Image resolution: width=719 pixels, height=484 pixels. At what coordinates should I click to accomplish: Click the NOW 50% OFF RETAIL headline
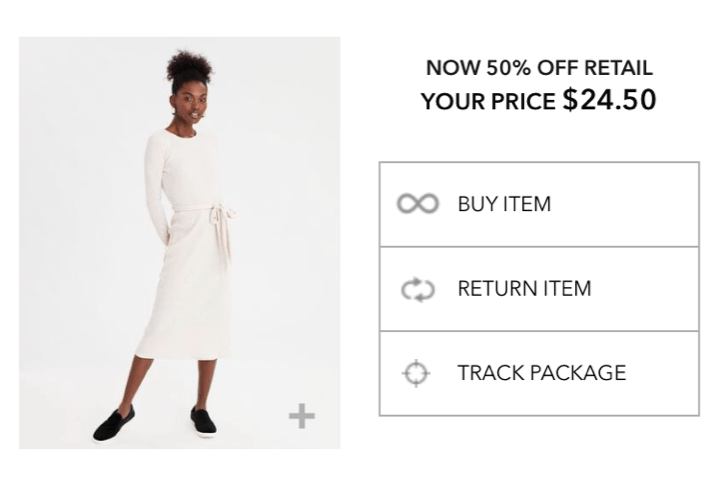[539, 68]
